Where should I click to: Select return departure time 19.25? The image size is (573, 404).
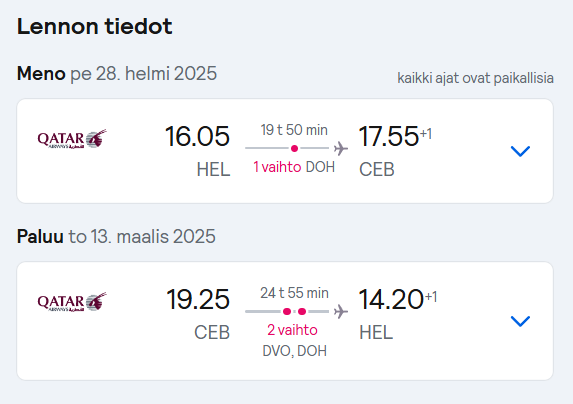coord(198,300)
